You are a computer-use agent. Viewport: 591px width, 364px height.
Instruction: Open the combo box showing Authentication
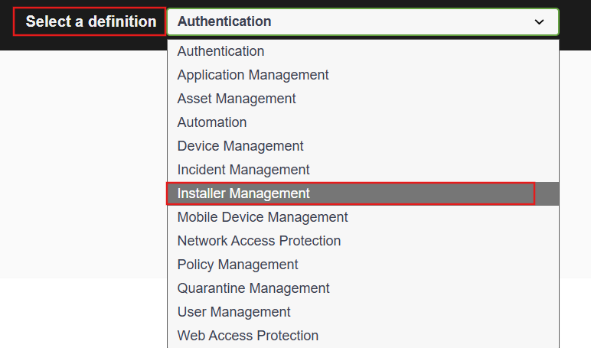coord(361,22)
